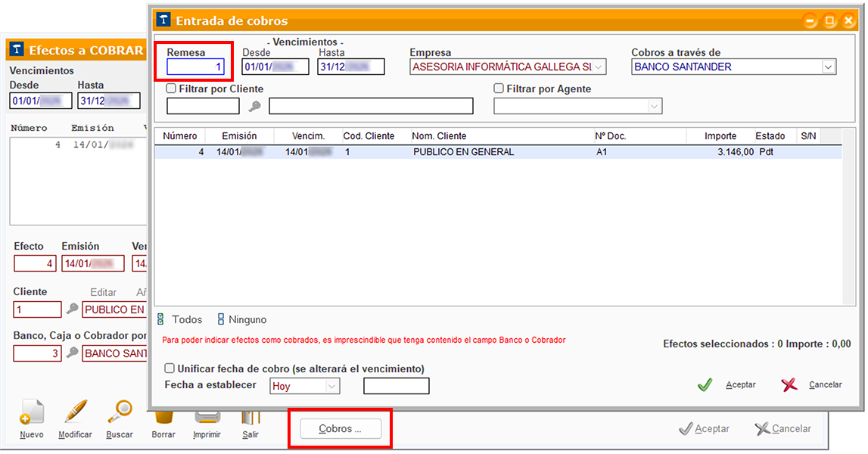
Task: Click the Cobros ... button
Action: (340, 429)
